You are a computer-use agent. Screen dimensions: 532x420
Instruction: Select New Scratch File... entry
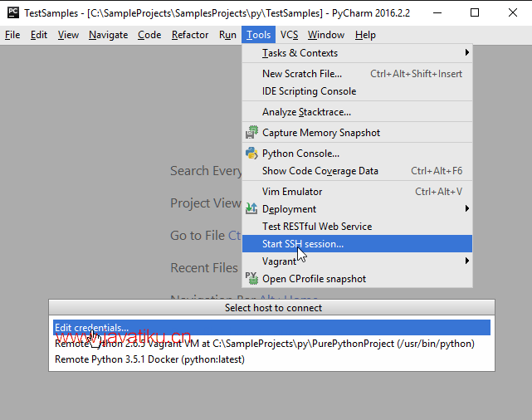click(357, 74)
